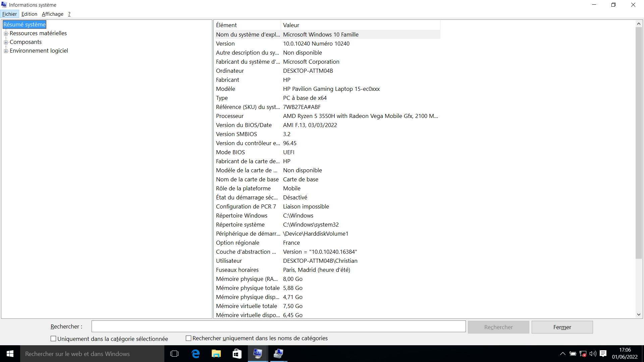Select HP Pavilion Gaming Laptop model value
The height and width of the screenshot is (362, 644).
(x=331, y=89)
